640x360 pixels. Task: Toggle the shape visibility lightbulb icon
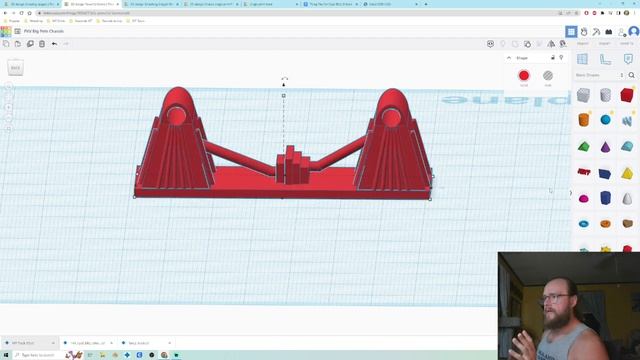(561, 58)
